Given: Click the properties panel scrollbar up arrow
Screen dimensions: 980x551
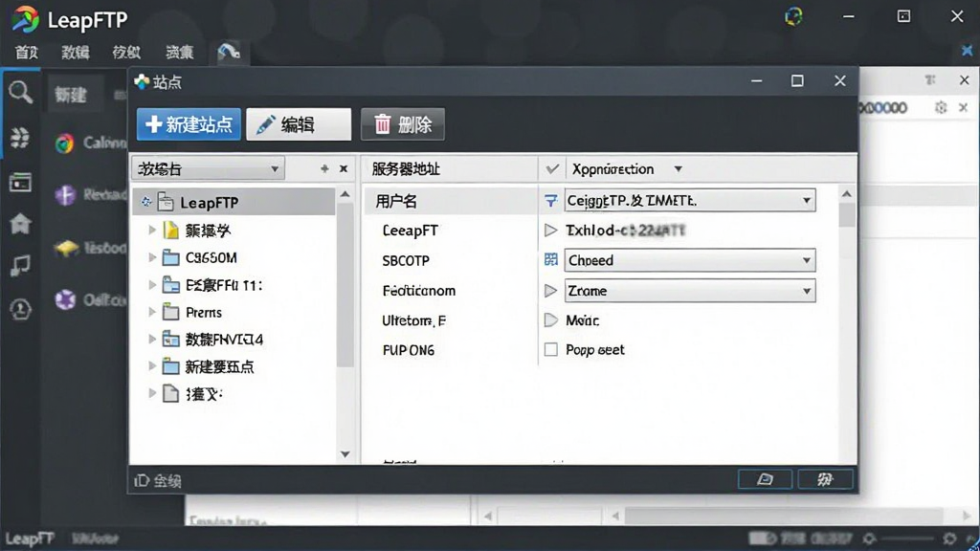Looking at the screenshot, I should [x=847, y=194].
